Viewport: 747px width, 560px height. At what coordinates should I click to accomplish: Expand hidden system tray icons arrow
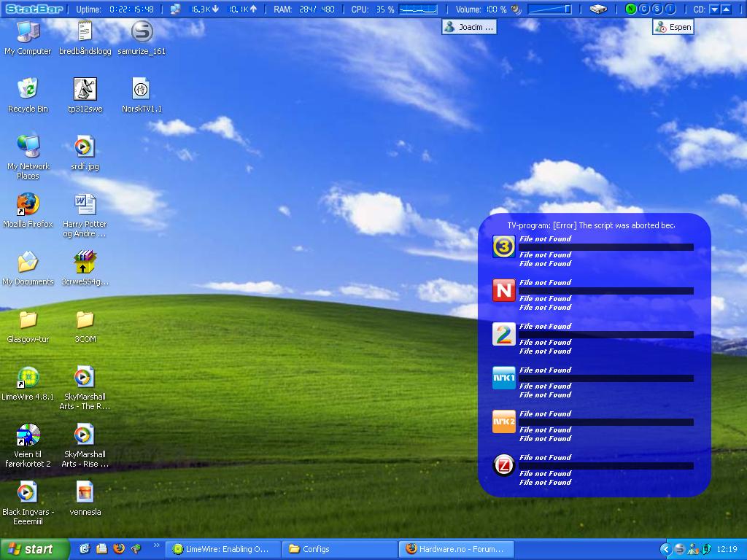pyautogui.click(x=665, y=549)
